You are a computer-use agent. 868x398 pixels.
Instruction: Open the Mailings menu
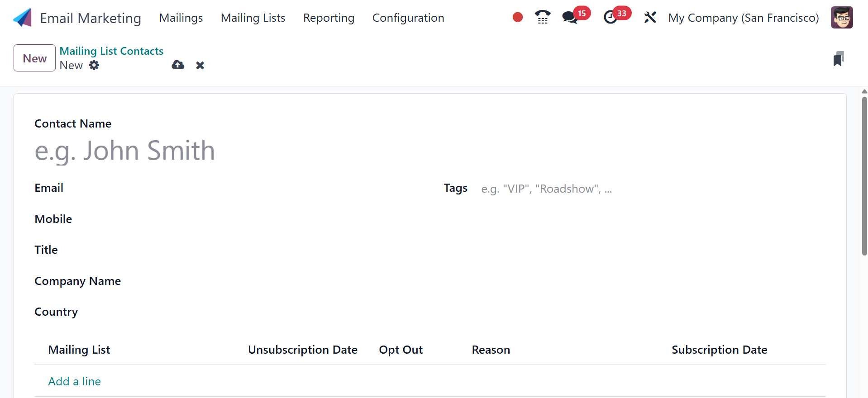pyautogui.click(x=181, y=18)
